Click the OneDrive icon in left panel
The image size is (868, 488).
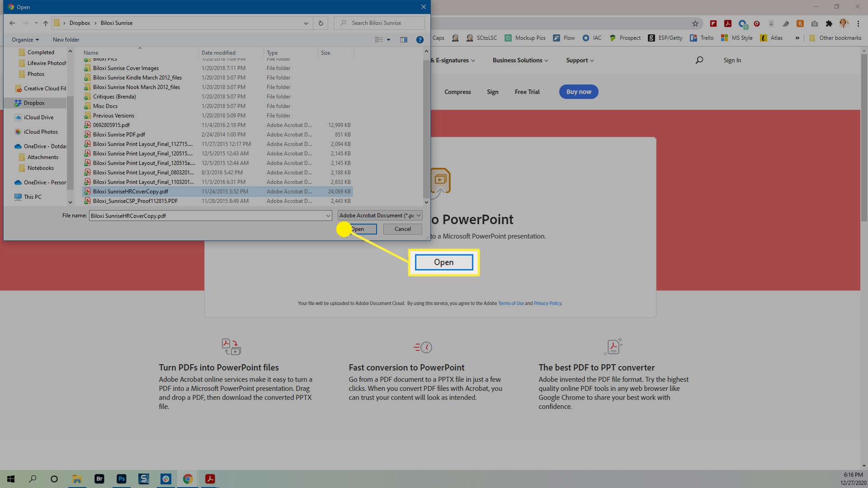[17, 146]
